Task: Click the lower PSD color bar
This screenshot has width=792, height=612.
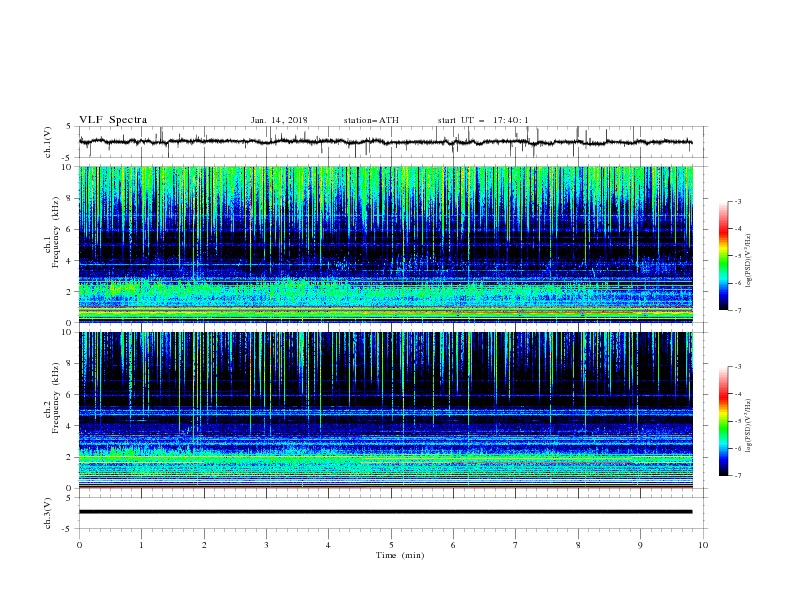Action: point(723,421)
